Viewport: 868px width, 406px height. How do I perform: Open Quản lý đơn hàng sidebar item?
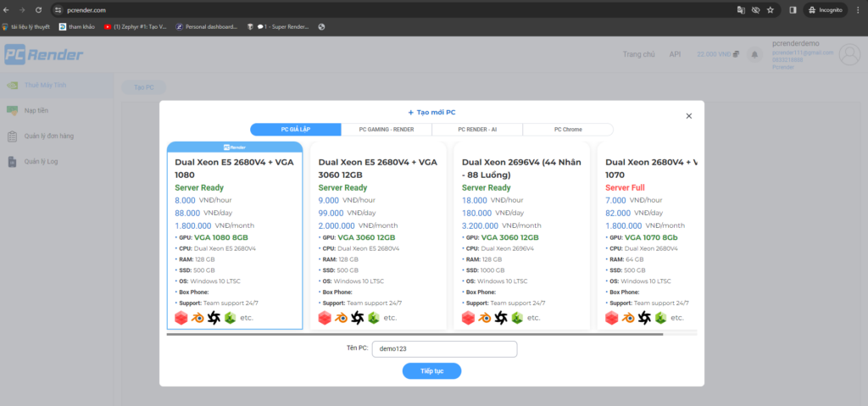point(57,136)
